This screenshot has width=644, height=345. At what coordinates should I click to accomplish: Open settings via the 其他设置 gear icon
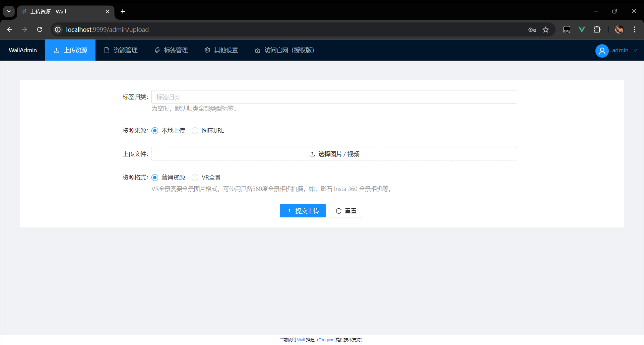click(207, 50)
